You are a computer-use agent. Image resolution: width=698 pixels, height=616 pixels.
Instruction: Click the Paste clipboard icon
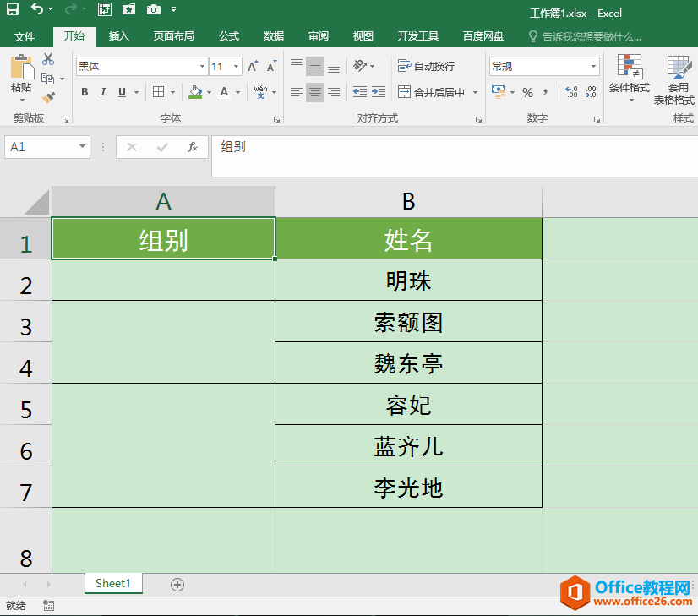21,68
